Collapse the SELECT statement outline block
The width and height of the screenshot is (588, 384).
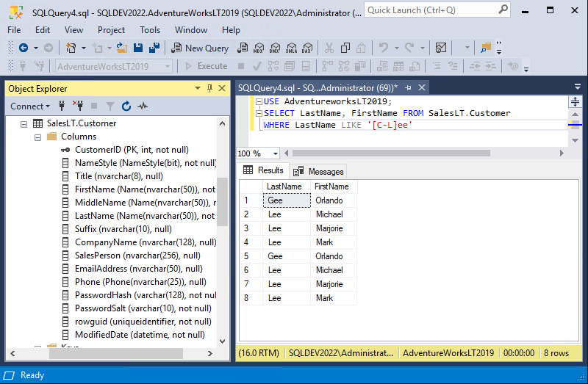click(259, 113)
